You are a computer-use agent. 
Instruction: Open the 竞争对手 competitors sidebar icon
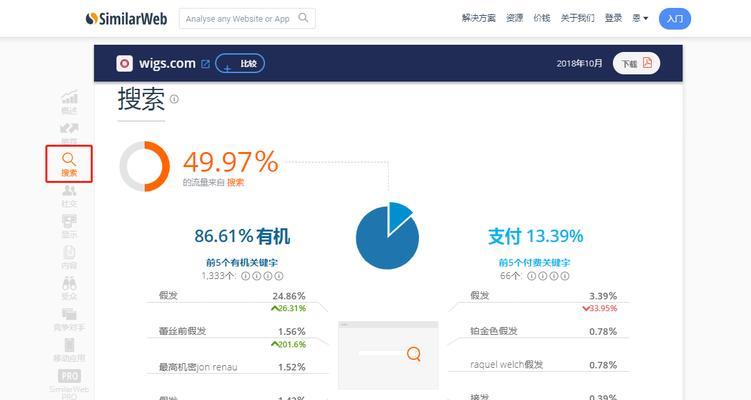pyautogui.click(x=69, y=320)
